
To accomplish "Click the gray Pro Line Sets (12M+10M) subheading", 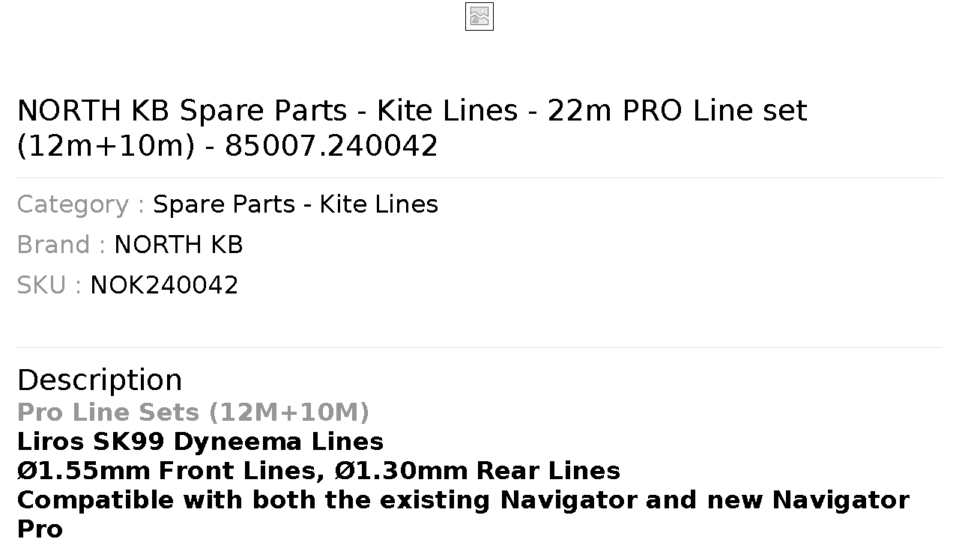I will click(193, 413).
